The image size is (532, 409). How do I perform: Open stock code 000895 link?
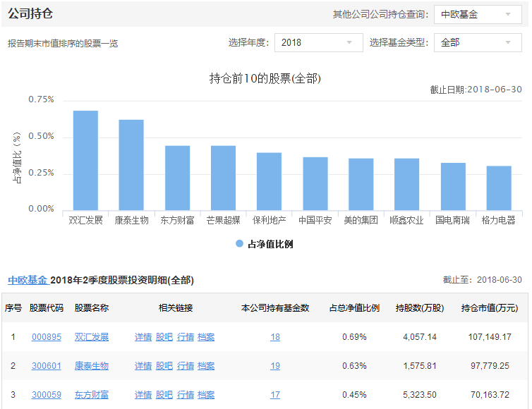[47, 337]
